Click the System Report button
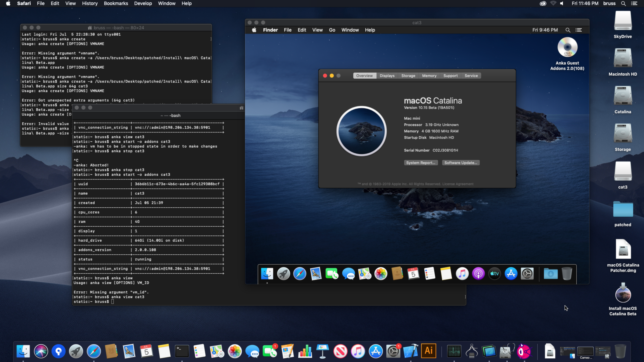The width and height of the screenshot is (644, 362). click(420, 163)
